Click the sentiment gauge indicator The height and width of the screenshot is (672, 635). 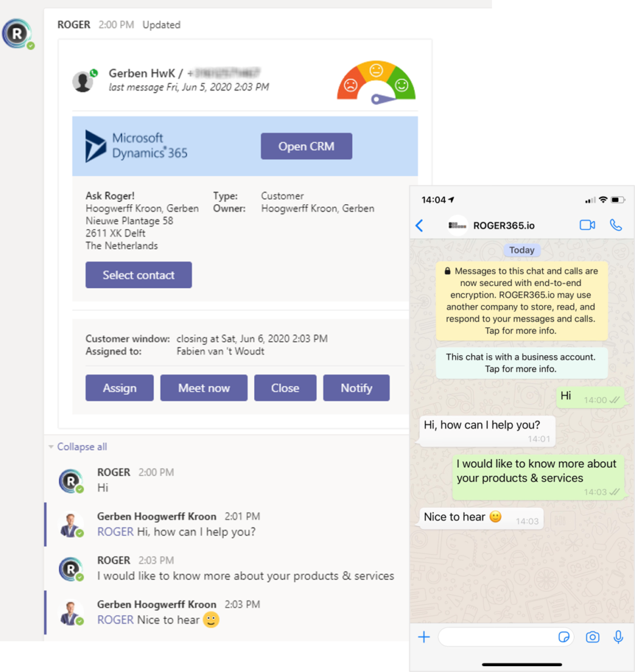[x=376, y=83]
